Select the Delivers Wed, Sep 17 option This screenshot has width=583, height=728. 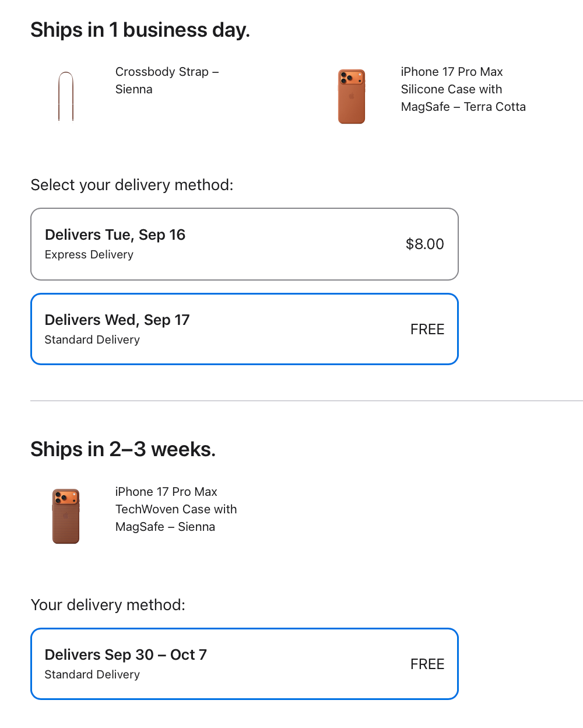point(244,329)
